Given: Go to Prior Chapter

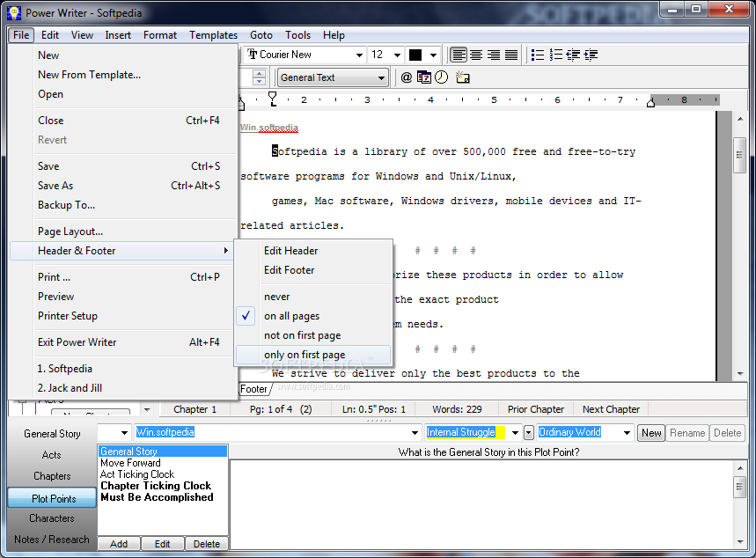Looking at the screenshot, I should coord(536,409).
